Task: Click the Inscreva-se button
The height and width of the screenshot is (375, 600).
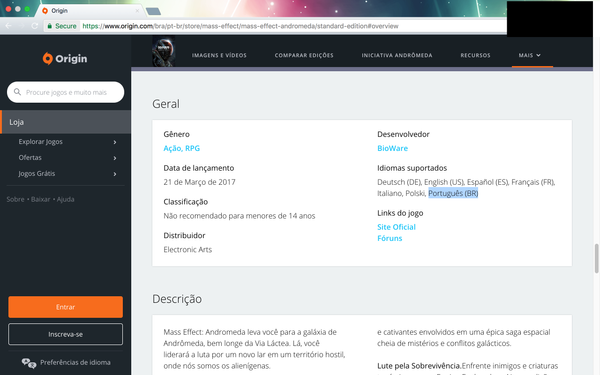Action: [65, 334]
